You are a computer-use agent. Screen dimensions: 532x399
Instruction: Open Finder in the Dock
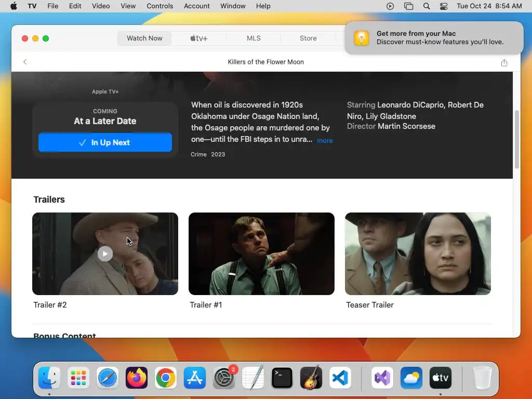pos(49,378)
